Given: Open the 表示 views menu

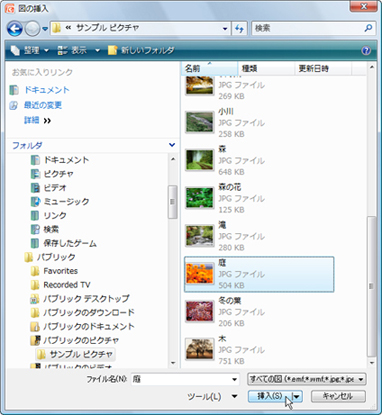Looking at the screenshot, I should (72, 50).
